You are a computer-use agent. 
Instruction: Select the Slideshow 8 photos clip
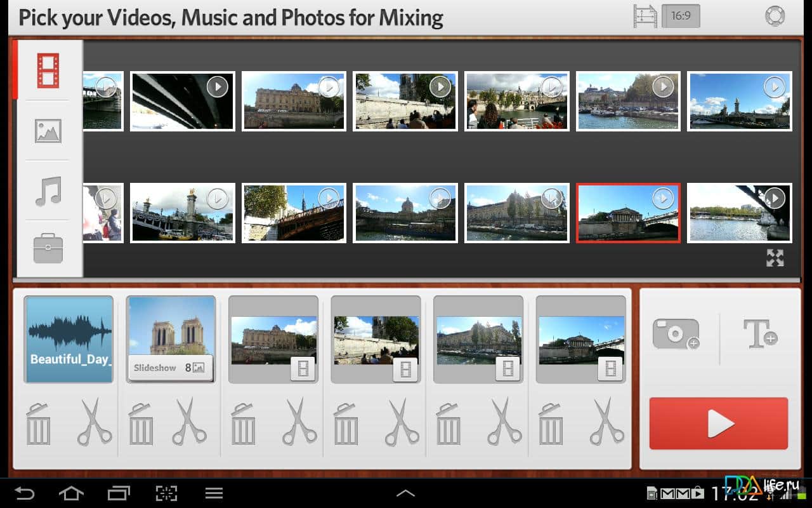tap(171, 339)
